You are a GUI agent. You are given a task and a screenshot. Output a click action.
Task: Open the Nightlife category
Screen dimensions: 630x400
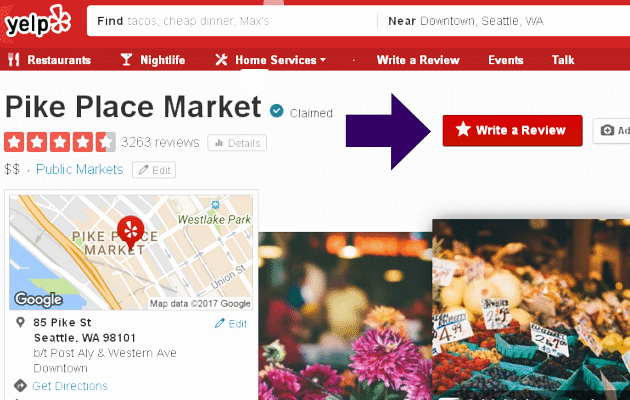click(152, 60)
